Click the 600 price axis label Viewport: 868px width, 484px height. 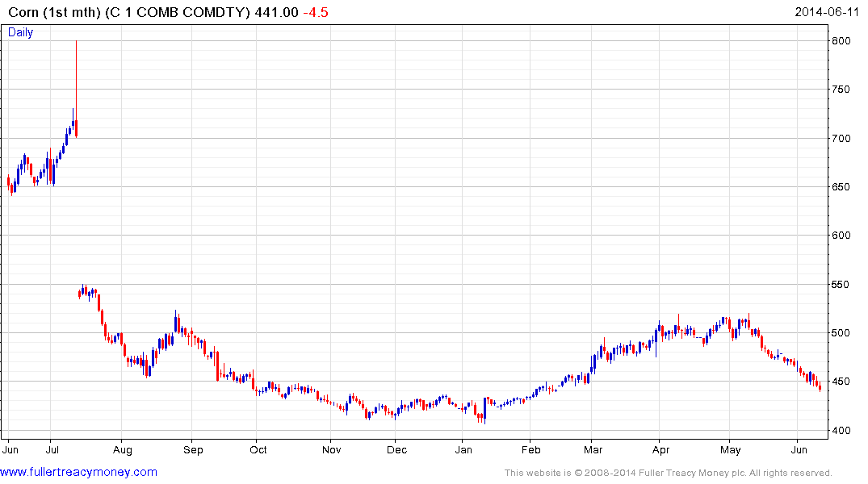pos(841,236)
